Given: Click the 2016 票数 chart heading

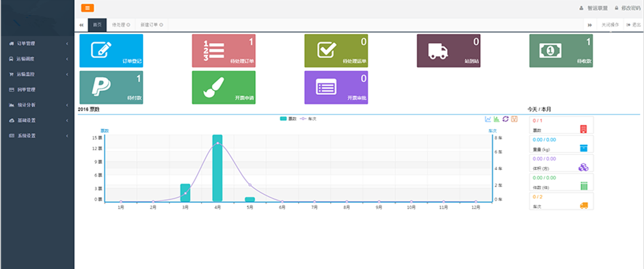Looking at the screenshot, I should 89,109.
